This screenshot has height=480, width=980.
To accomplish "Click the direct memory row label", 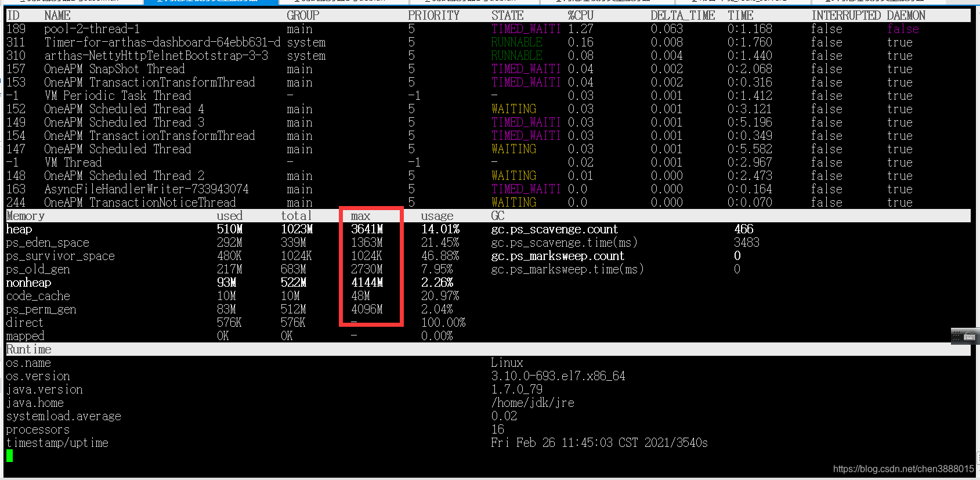I will [25, 323].
